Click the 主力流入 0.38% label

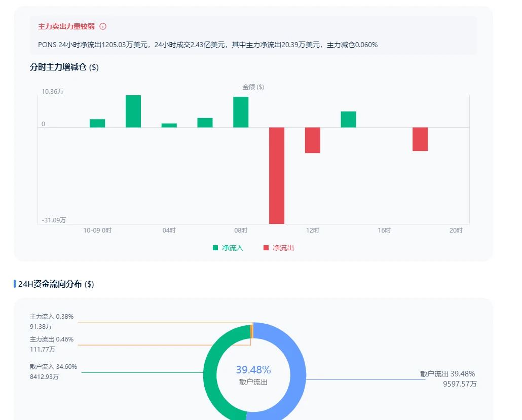(52, 317)
